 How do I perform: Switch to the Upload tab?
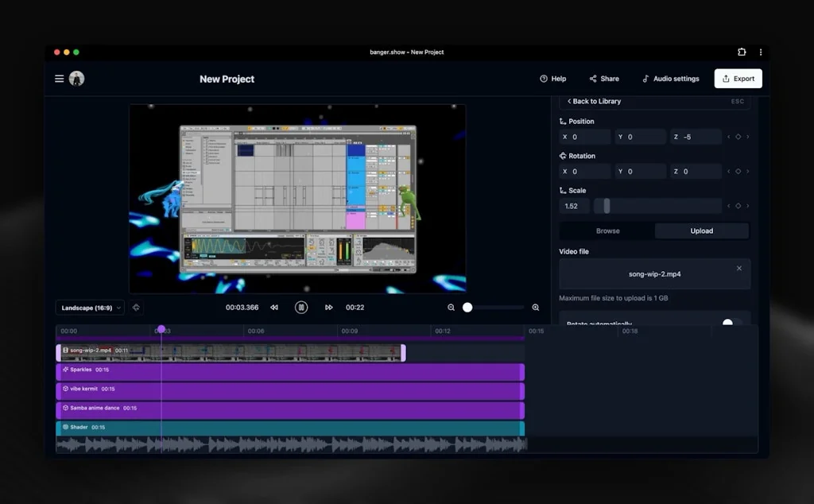tap(701, 231)
